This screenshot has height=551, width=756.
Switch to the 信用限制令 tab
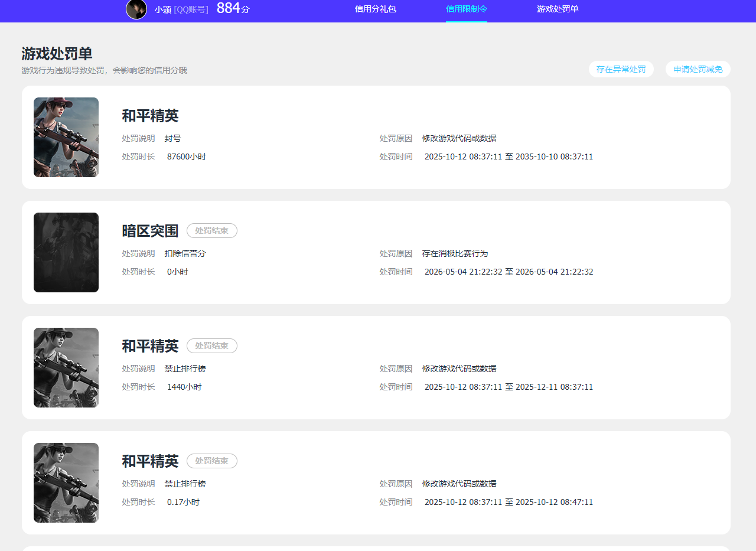467,9
